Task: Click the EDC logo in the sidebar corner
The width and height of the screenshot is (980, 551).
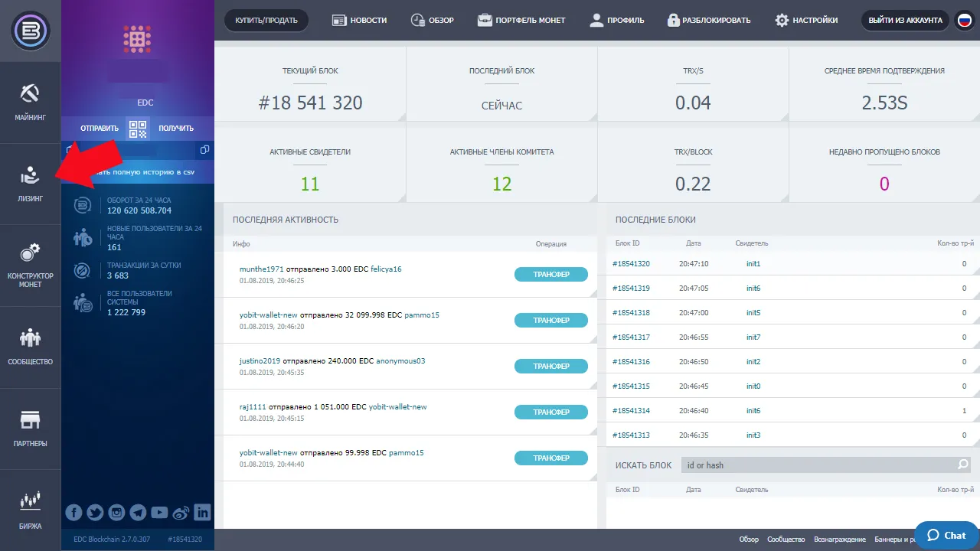Action: point(30,31)
